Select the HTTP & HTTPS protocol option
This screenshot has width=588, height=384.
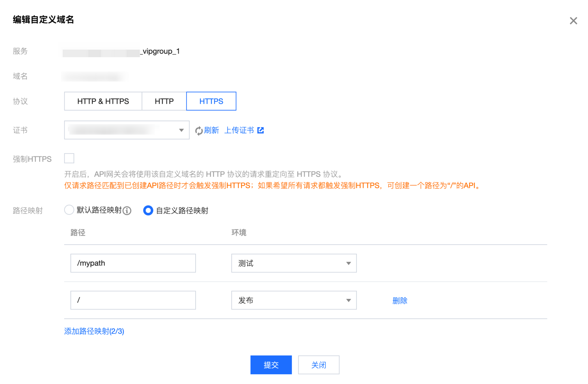click(x=103, y=101)
